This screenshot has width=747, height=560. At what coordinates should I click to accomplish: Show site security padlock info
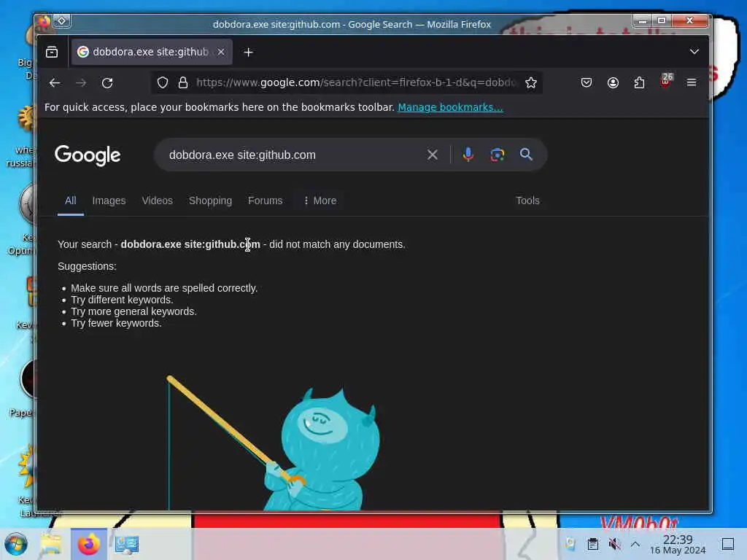[x=183, y=83]
